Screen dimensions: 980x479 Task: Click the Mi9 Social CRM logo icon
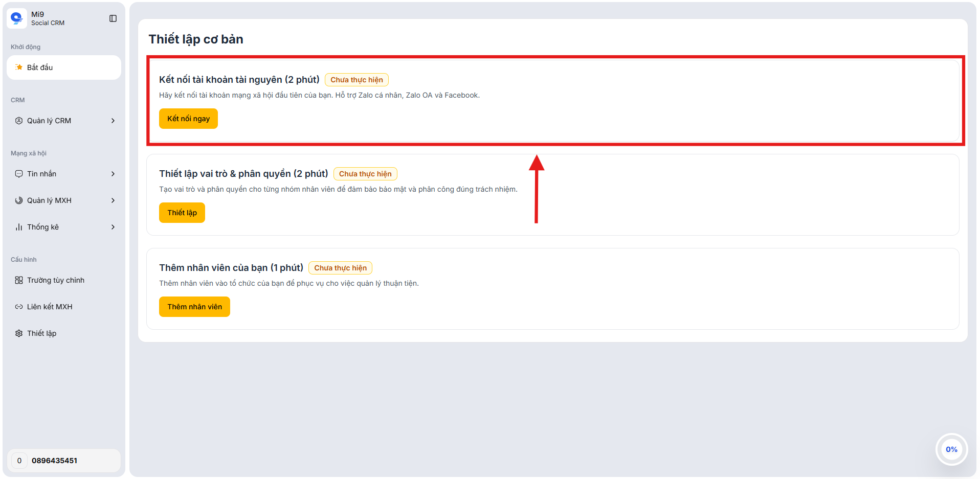tap(17, 18)
